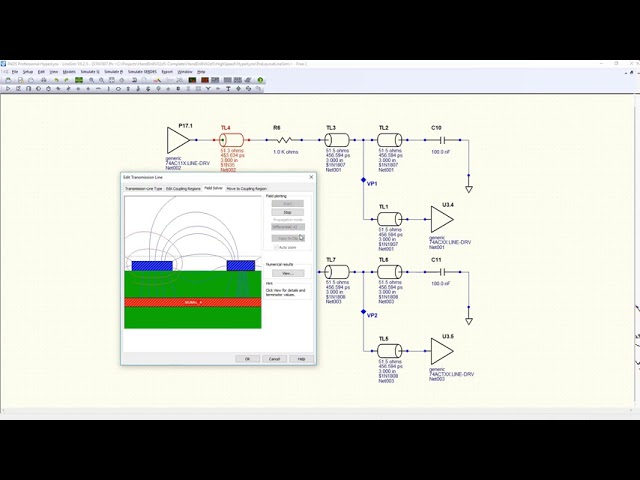
Task: Open the Models menu
Action: (x=69, y=72)
